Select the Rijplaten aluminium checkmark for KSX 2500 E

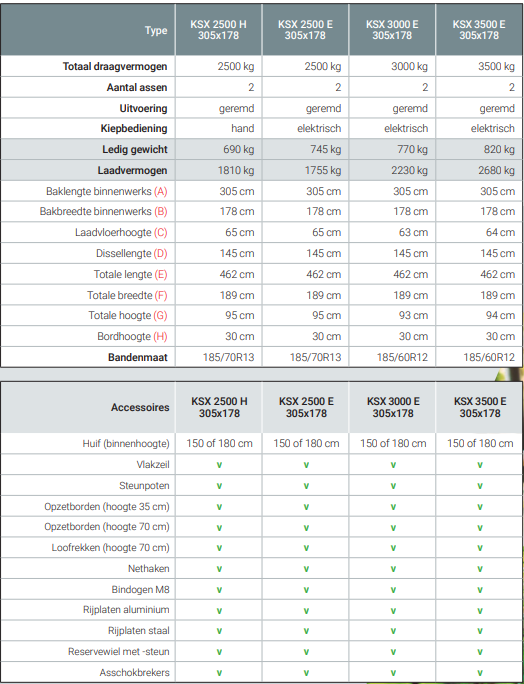point(306,611)
